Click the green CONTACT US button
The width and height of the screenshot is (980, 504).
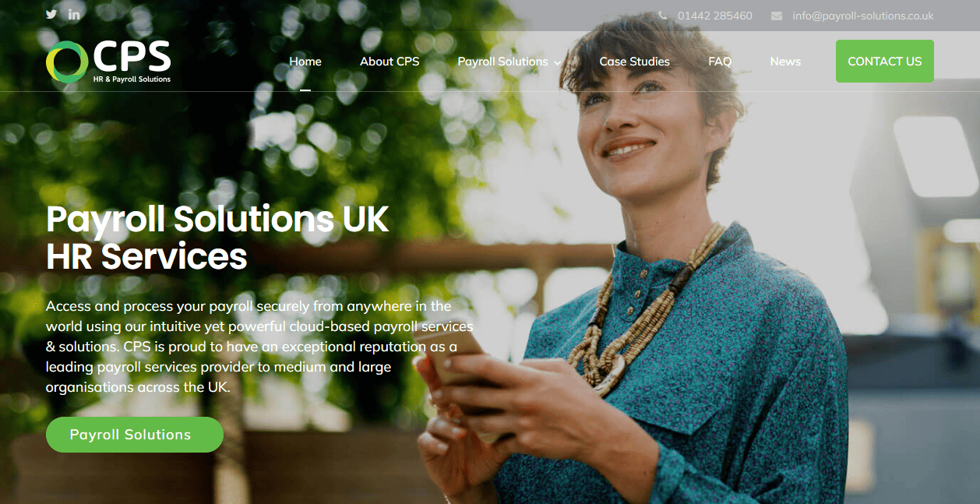point(885,61)
